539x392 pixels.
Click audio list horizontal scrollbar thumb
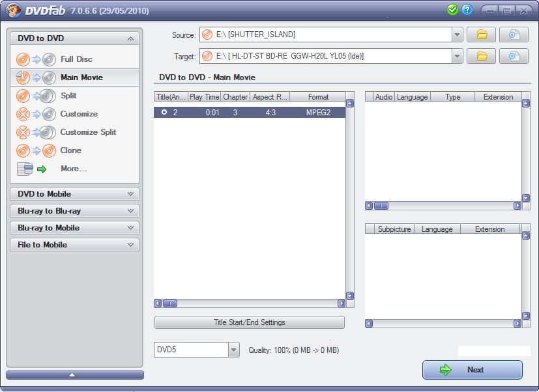381,206
